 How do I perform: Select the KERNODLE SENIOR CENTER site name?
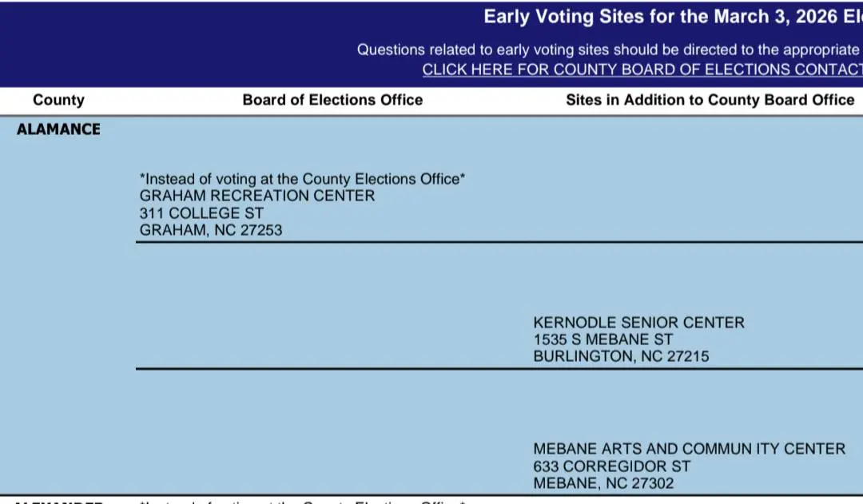pyautogui.click(x=638, y=323)
